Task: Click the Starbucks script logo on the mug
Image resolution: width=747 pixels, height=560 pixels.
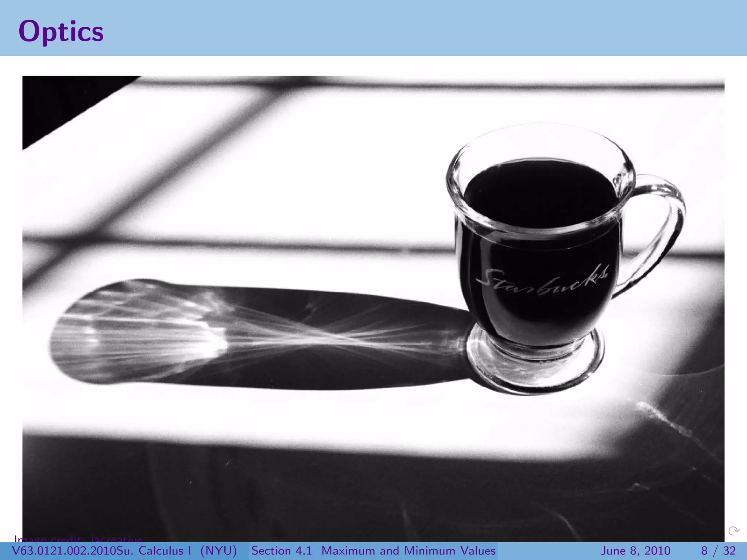Action: tap(542, 281)
